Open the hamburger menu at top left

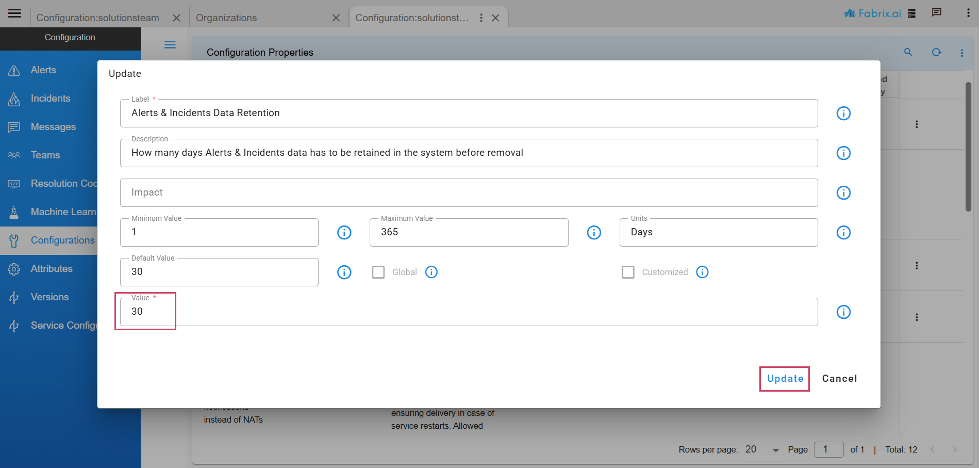15,13
